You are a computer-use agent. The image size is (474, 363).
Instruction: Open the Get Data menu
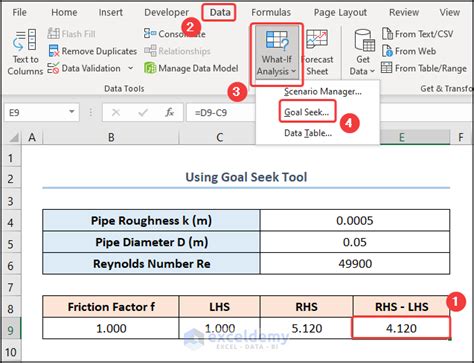363,52
